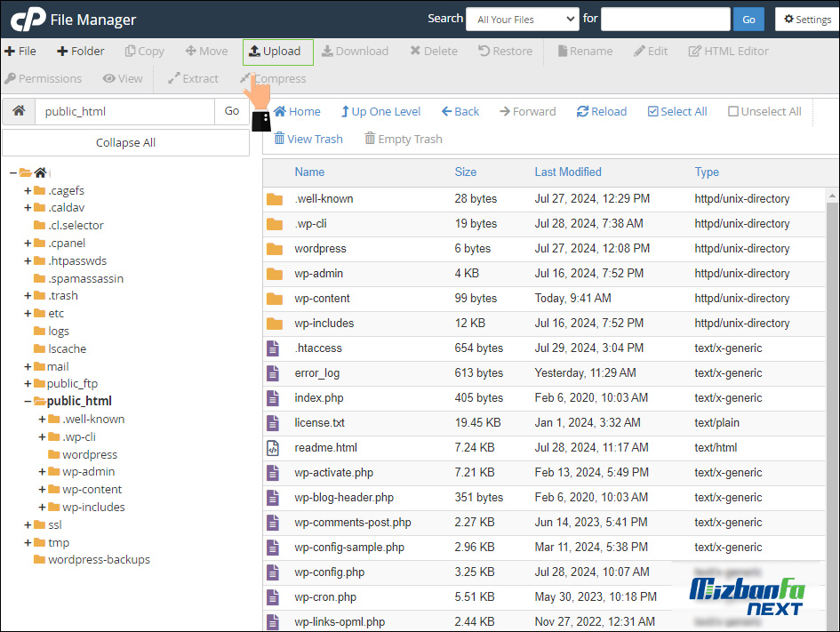
Task: Open the wordpress folder icon in file list
Action: click(x=275, y=249)
